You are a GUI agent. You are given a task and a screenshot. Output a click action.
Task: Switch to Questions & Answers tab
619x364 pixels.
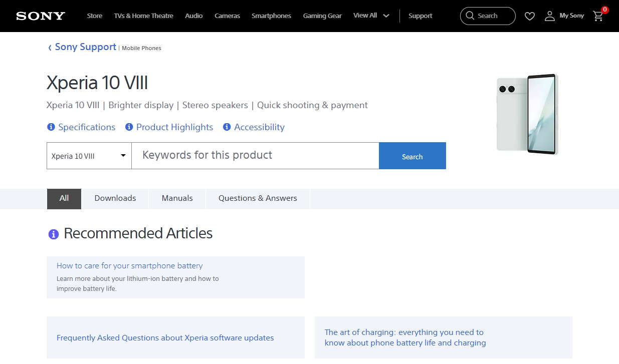pos(258,199)
